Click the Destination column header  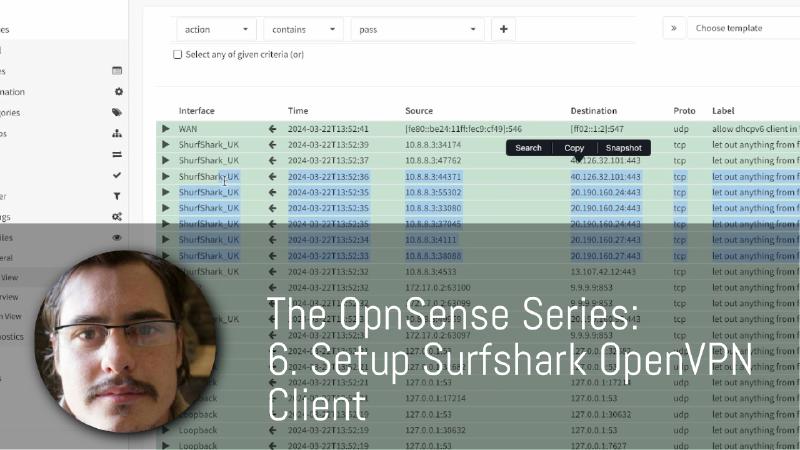click(594, 111)
